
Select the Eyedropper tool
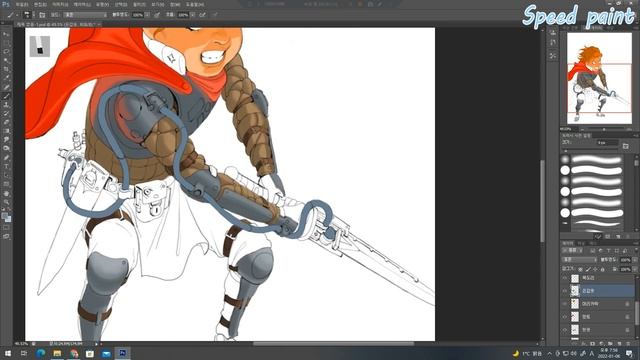(x=6, y=78)
